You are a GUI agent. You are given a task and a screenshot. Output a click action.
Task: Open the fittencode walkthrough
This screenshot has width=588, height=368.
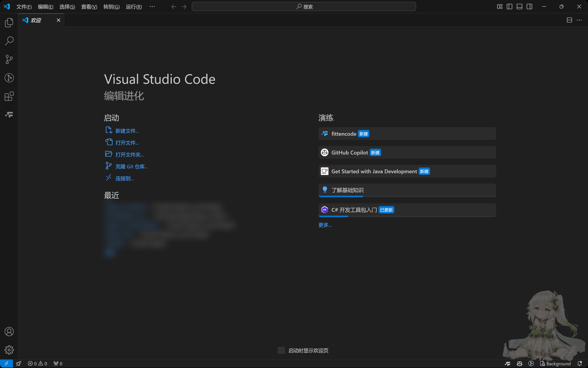407,134
